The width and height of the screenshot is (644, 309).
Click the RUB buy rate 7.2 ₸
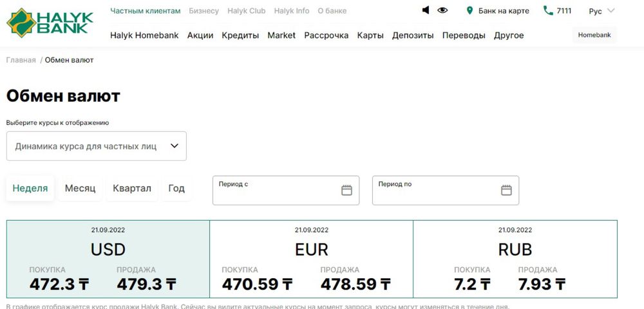tap(472, 284)
